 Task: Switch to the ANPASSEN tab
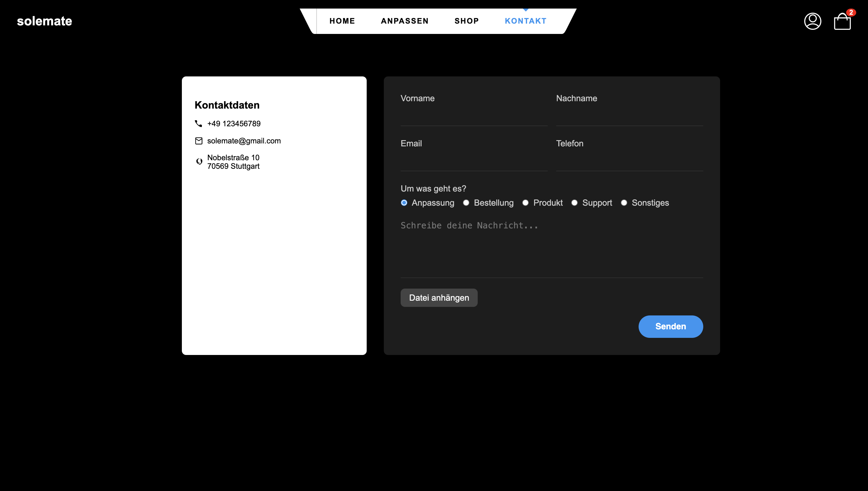[404, 21]
